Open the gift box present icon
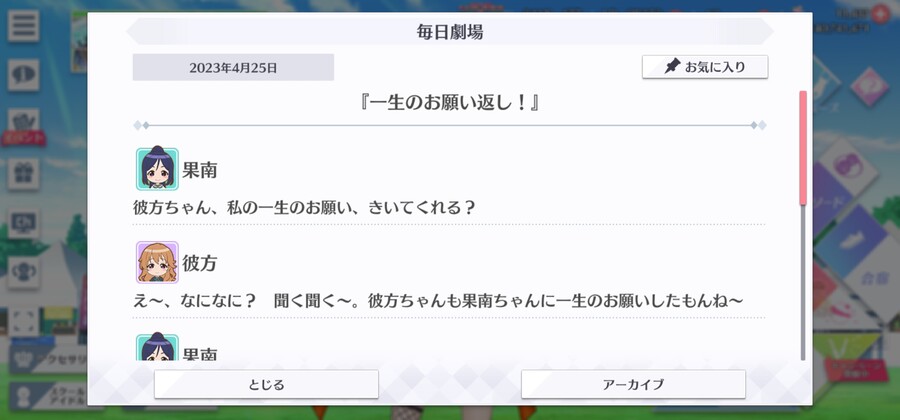 (x=24, y=174)
